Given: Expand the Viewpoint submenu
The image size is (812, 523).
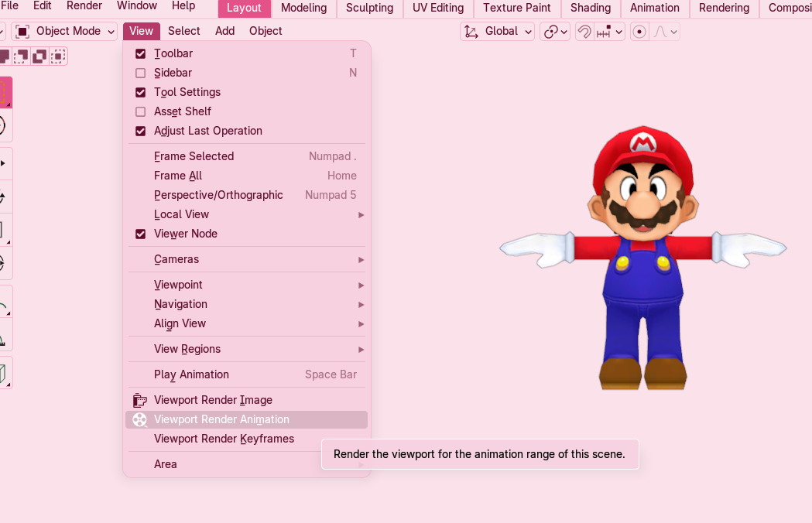Looking at the screenshot, I should click(x=246, y=285).
